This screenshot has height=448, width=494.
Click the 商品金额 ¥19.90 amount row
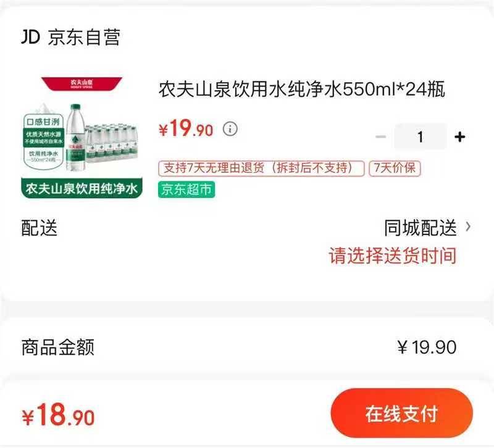click(239, 347)
